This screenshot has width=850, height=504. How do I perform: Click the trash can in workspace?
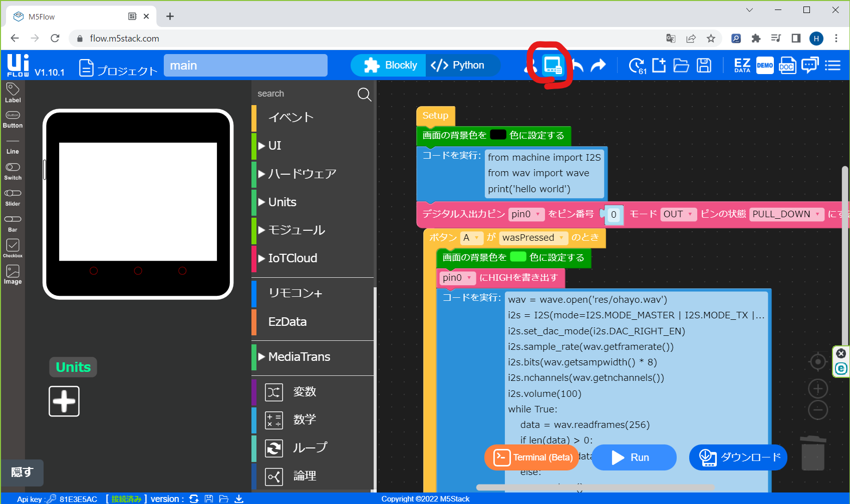tap(812, 453)
